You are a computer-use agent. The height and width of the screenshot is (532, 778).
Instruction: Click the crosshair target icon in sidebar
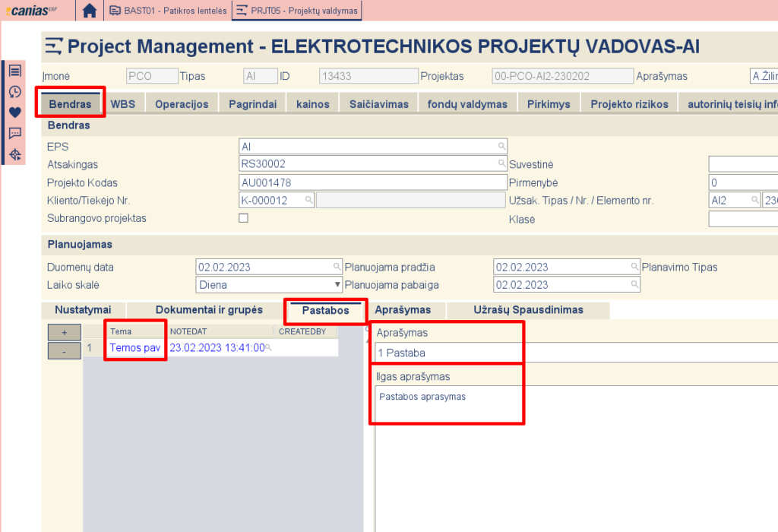point(14,155)
